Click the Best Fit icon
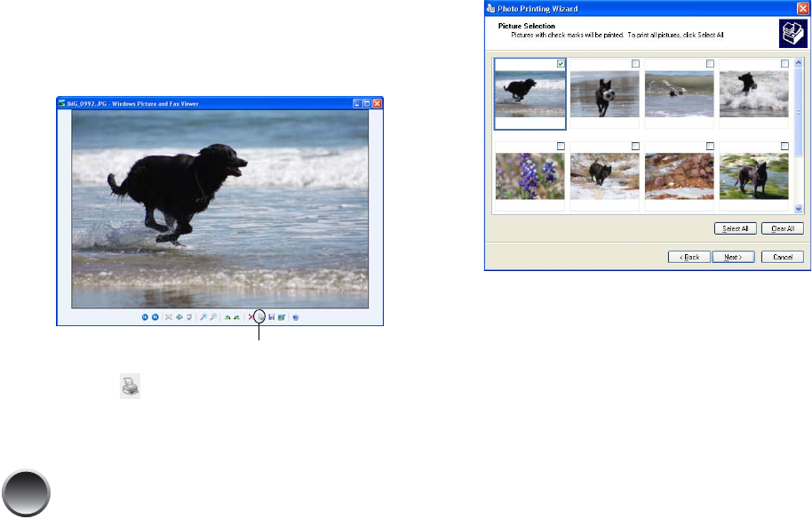 click(169, 316)
